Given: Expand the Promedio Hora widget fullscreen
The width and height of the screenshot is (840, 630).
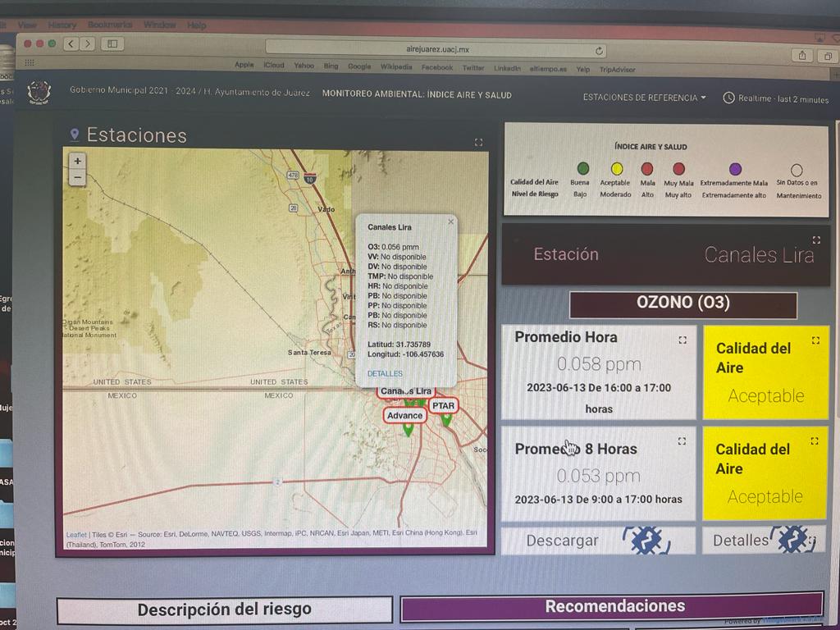Looking at the screenshot, I should [682, 339].
